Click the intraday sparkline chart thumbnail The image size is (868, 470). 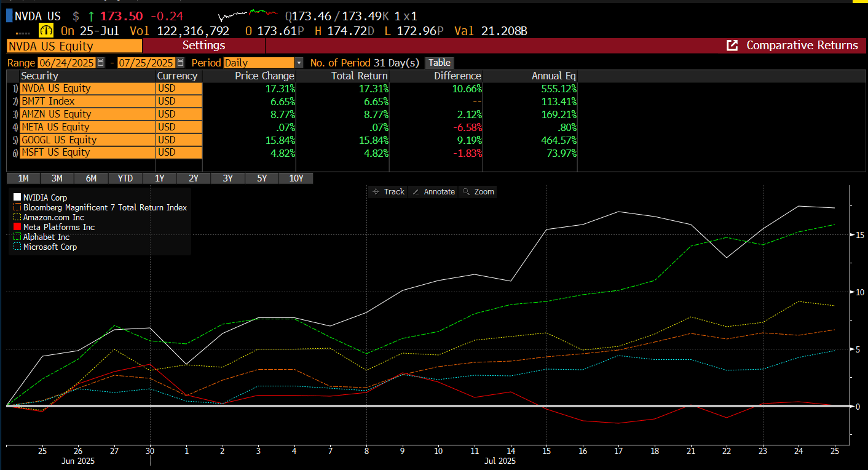[x=247, y=15]
